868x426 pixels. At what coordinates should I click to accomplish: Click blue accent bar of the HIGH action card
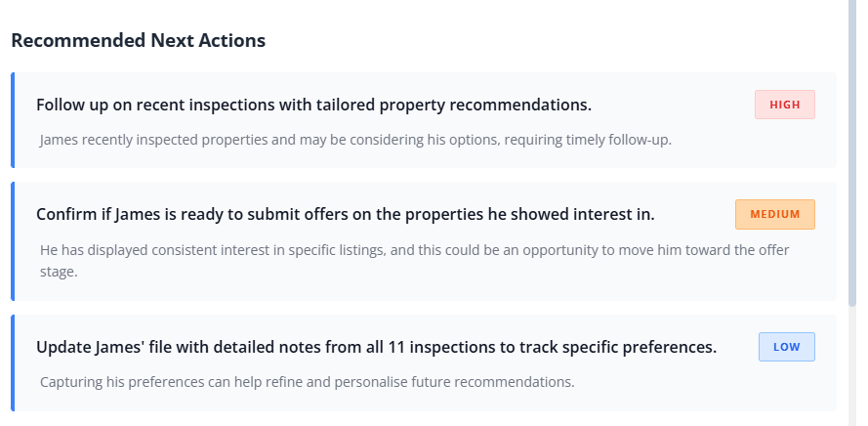pyautogui.click(x=13, y=120)
